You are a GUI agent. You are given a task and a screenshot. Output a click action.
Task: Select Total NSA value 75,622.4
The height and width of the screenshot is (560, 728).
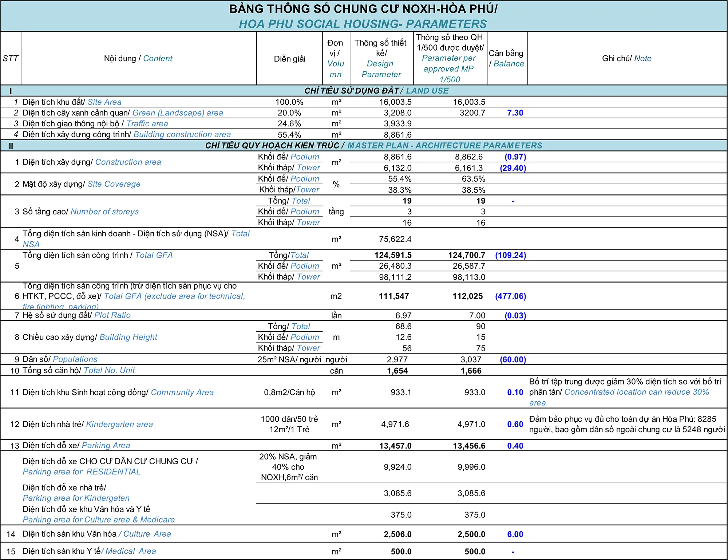coord(395,239)
